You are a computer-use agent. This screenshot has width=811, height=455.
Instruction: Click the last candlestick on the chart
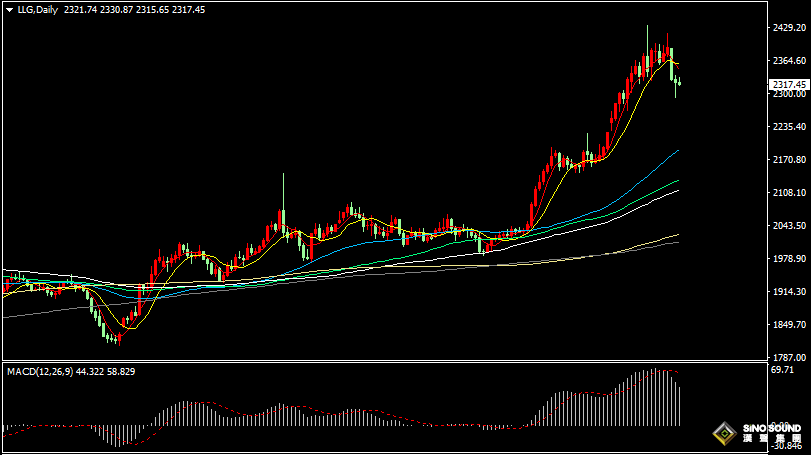679,82
